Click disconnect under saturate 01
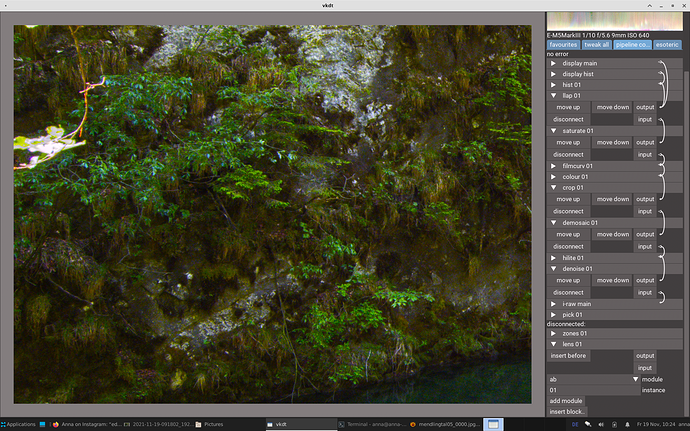690x431 pixels. pos(568,155)
